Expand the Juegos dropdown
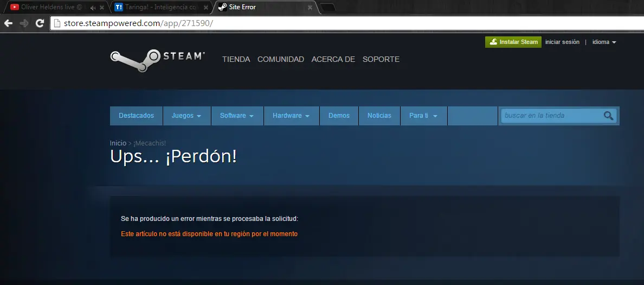The width and height of the screenshot is (644, 285). (x=187, y=116)
